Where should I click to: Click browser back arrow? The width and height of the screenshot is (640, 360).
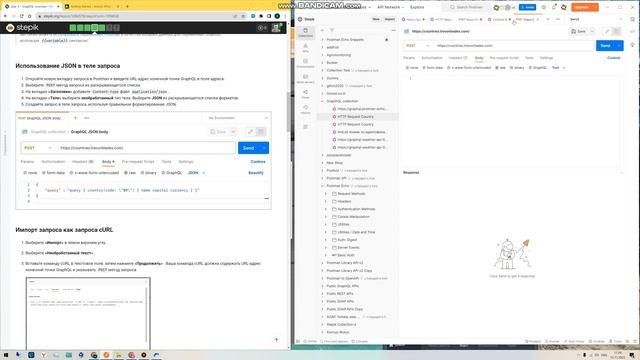pyautogui.click(x=5, y=16)
